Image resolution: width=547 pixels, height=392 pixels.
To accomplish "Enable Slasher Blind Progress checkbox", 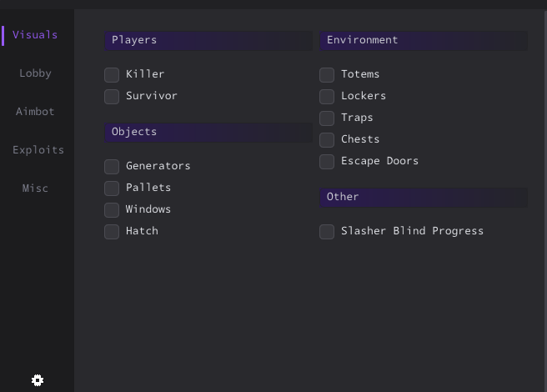I will pos(327,231).
